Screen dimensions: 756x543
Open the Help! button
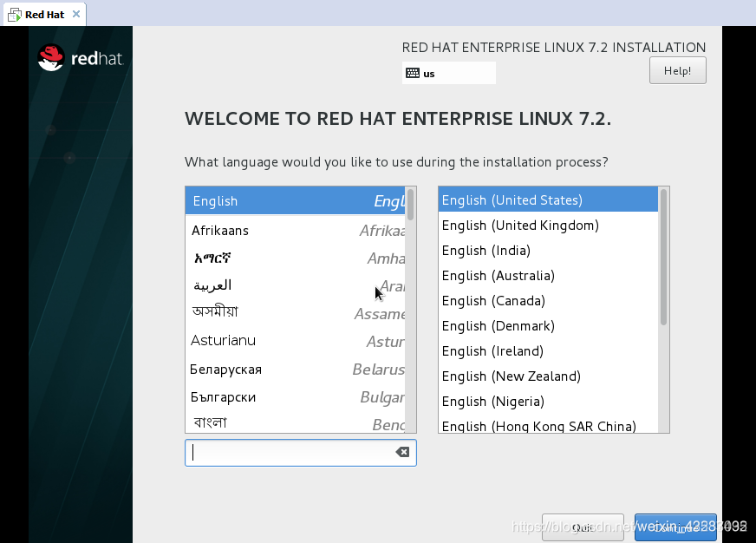pyautogui.click(x=677, y=70)
